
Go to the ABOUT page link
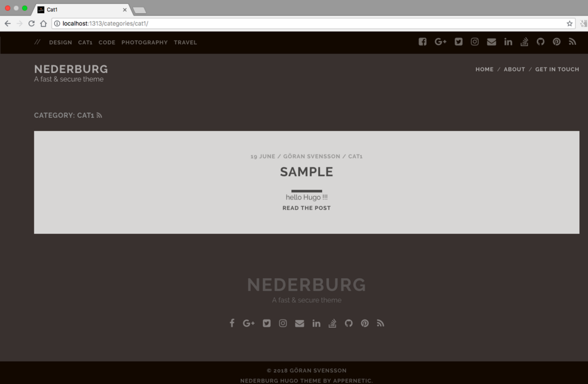tap(514, 70)
